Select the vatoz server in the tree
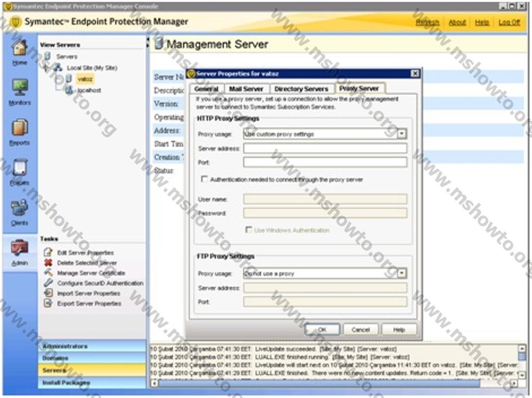Viewport: 532px width, 398px height. [85, 79]
